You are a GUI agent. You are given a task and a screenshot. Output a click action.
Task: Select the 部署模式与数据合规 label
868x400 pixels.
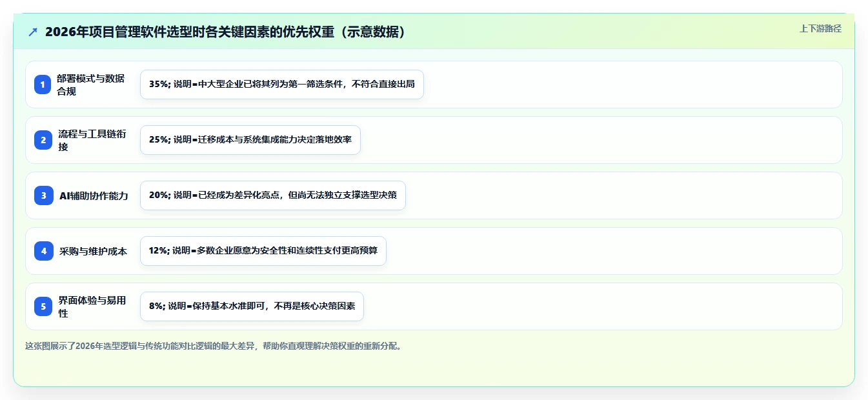click(x=91, y=85)
